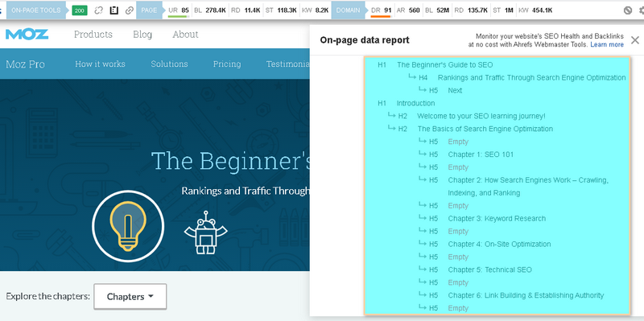The width and height of the screenshot is (644, 321).
Task: Click the page ST 118.3K metric
Action: pyautogui.click(x=281, y=10)
